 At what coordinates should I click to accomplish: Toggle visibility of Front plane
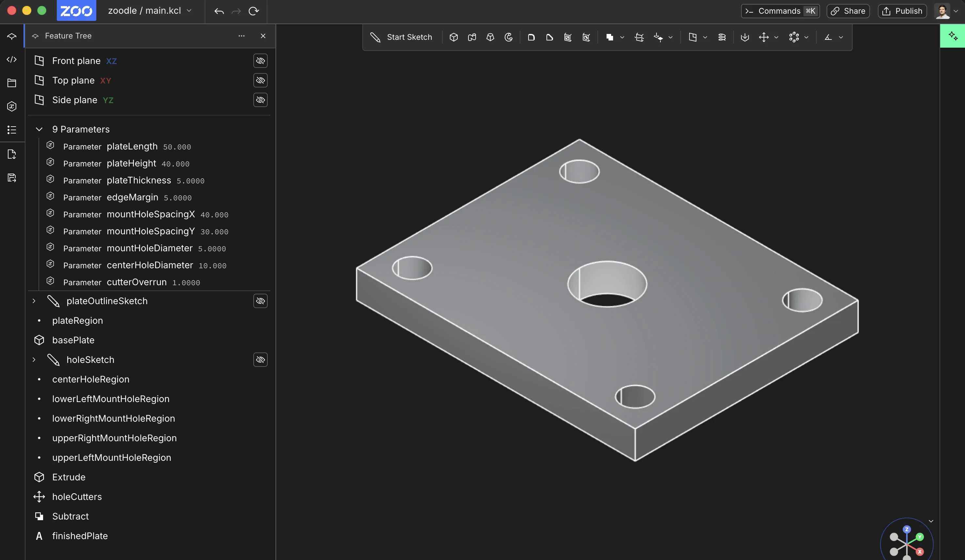pos(261,60)
